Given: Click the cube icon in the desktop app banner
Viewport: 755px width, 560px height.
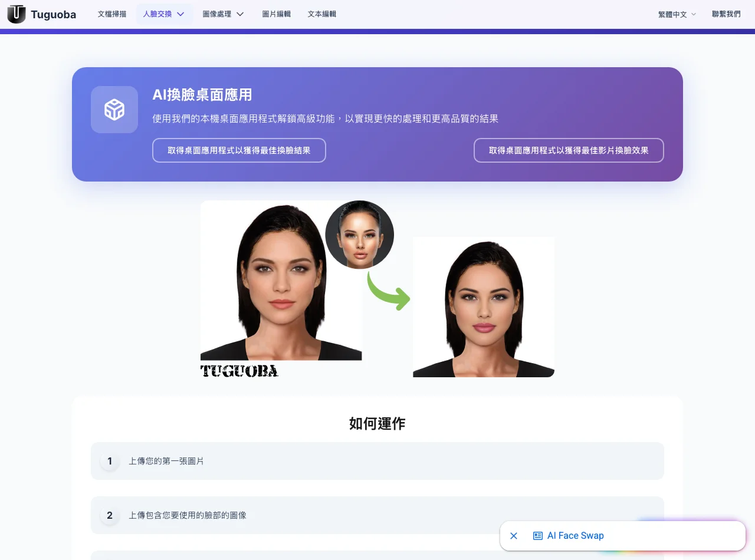Looking at the screenshot, I should click(114, 110).
